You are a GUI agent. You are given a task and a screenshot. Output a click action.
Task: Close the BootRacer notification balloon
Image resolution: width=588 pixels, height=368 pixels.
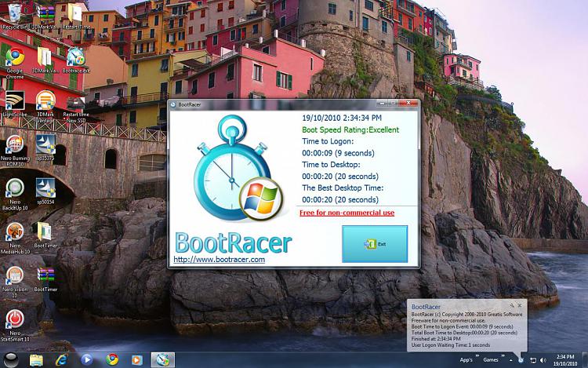coord(520,305)
